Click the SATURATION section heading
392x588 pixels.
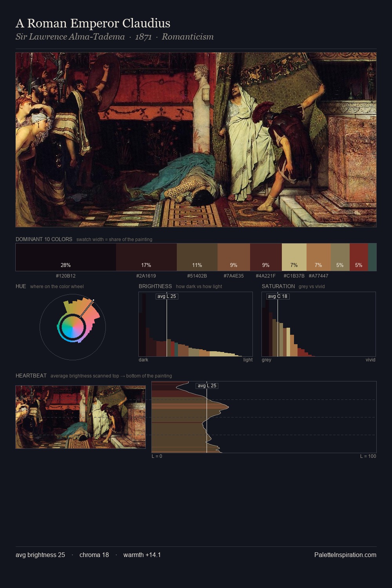click(x=278, y=286)
